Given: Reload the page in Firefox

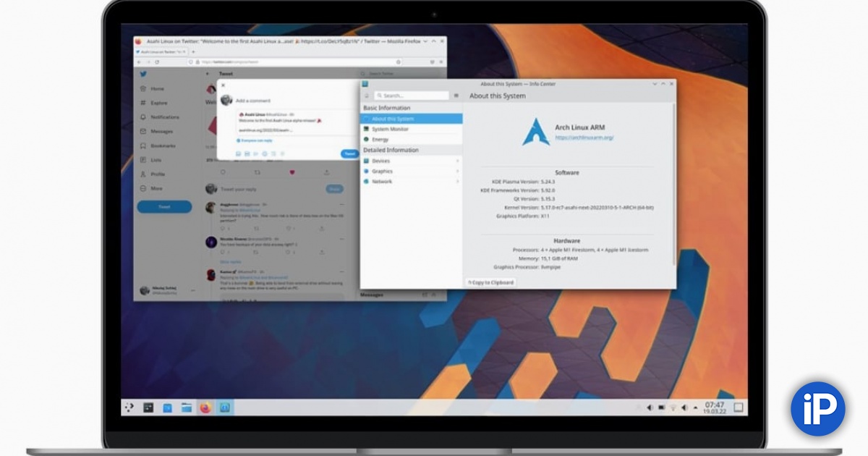Looking at the screenshot, I should tap(157, 62).
